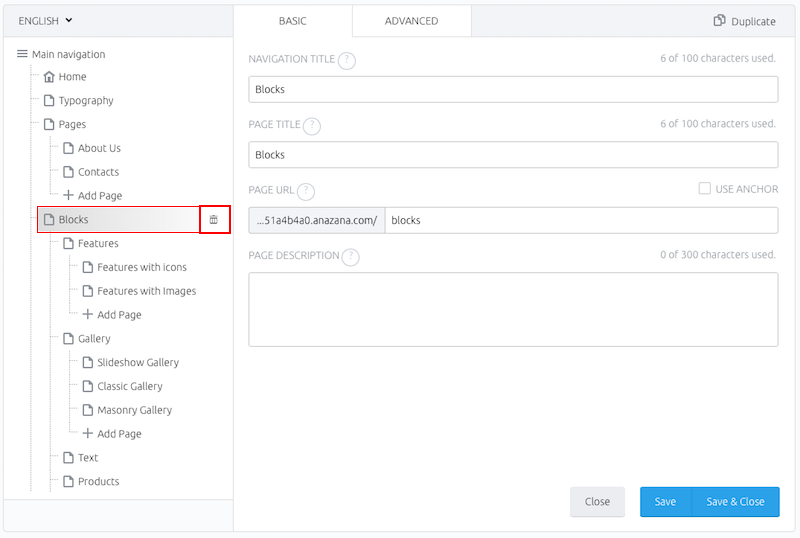
Task: Click the Duplicate label text
Action: 753,21
